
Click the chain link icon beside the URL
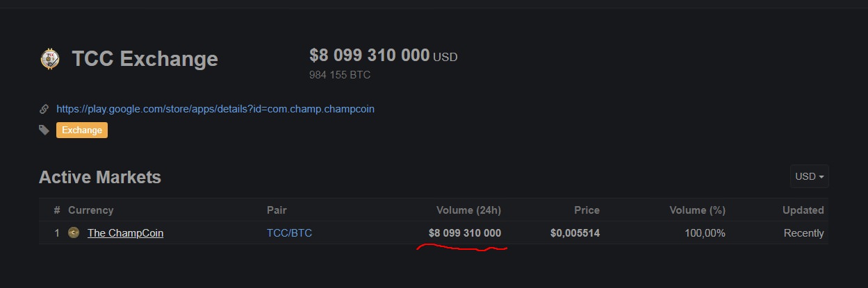44,109
